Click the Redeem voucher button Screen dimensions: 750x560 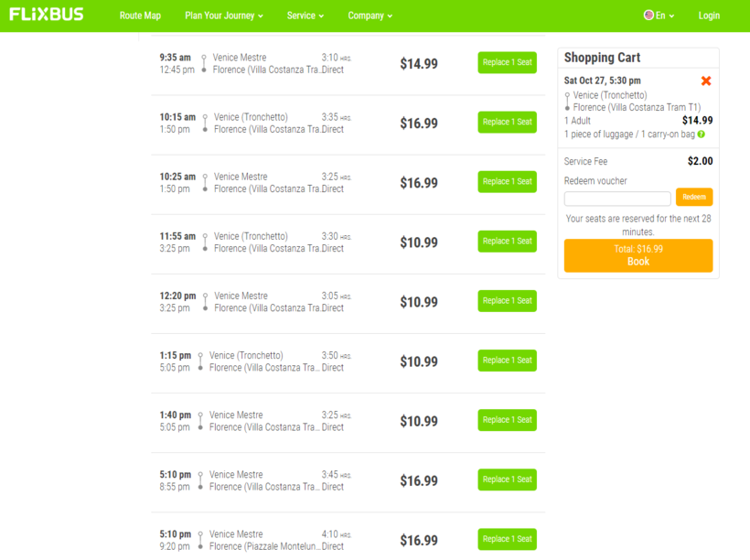[694, 198]
